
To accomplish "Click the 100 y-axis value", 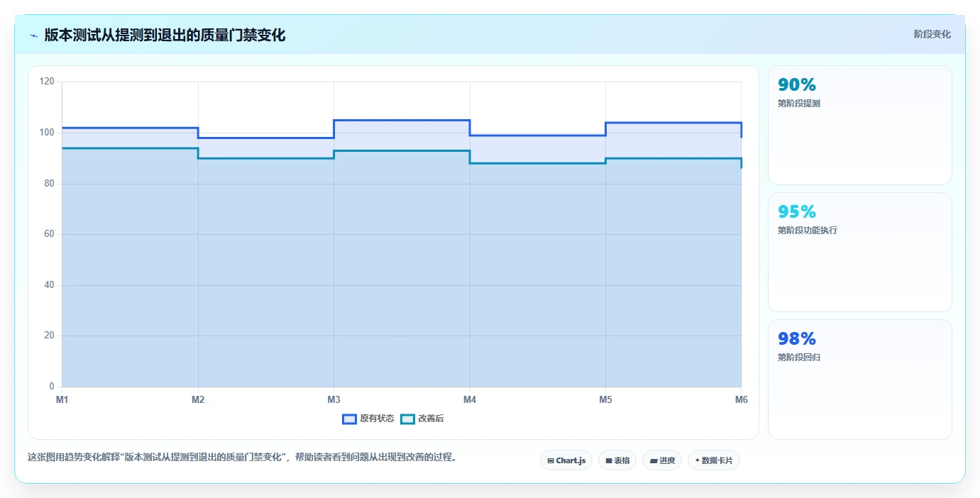I will 47,133.
